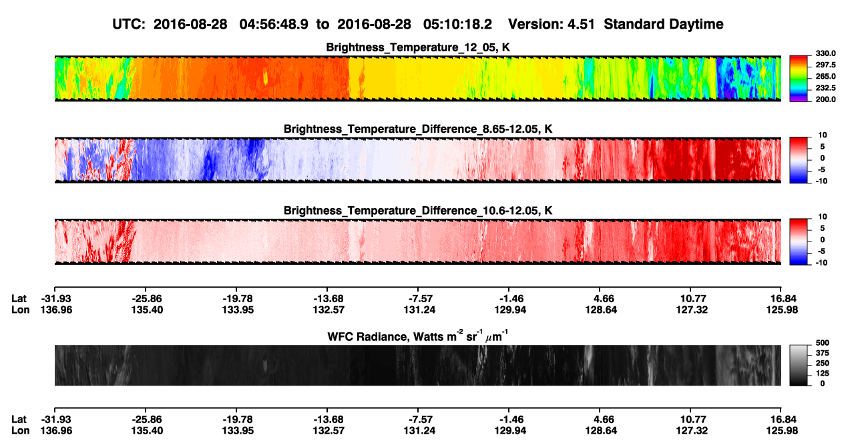Screen dimensions: 868x445
Task: Select the WFC Radiance grayscale image strip
Action: coord(417,365)
